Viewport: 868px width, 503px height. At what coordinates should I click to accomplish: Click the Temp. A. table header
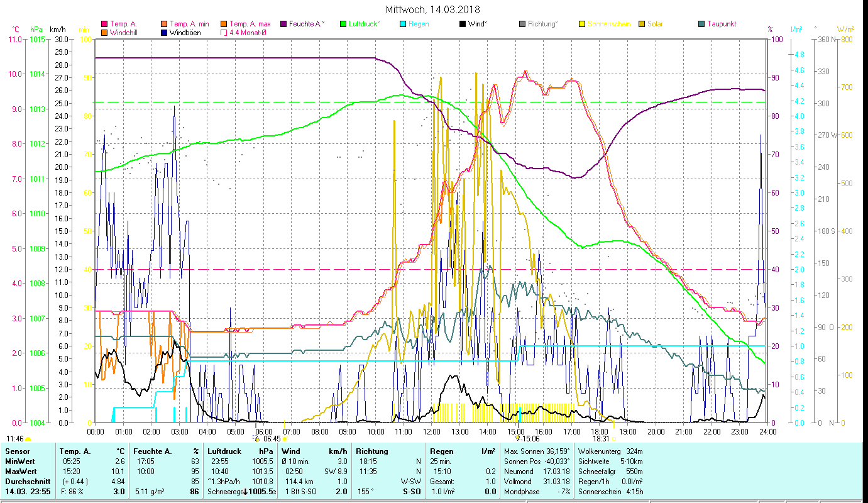click(75, 451)
